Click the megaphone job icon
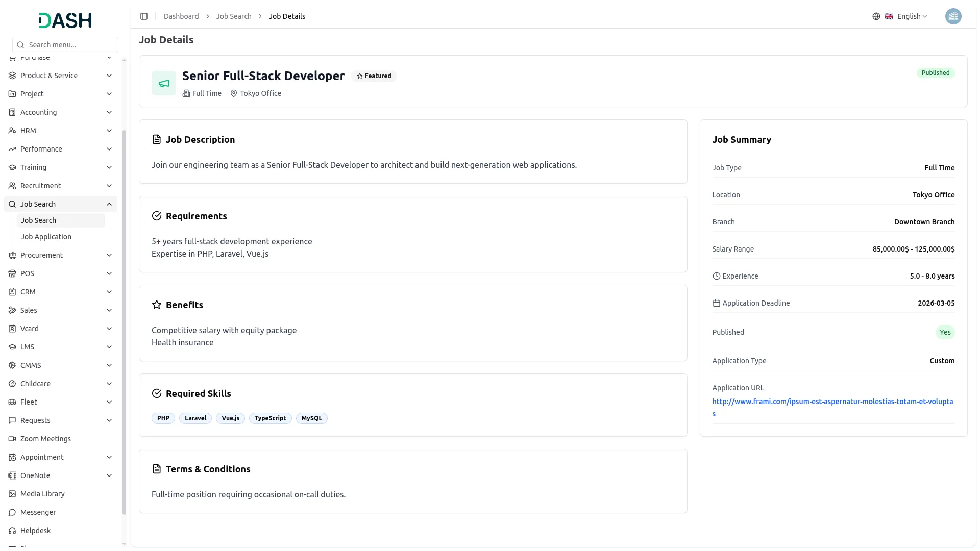This screenshot has width=980, height=551. pyautogui.click(x=164, y=83)
